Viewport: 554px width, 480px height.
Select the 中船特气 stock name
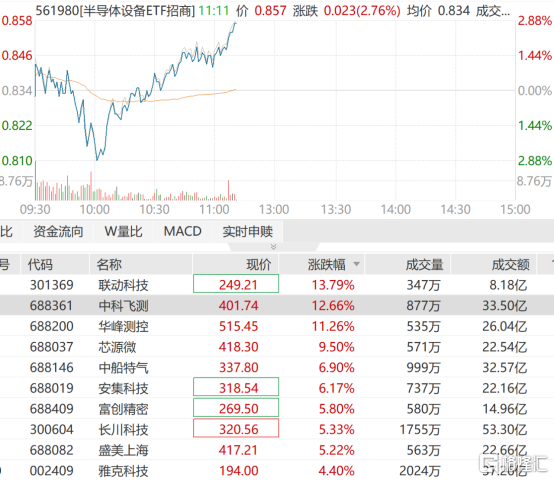tap(123, 368)
